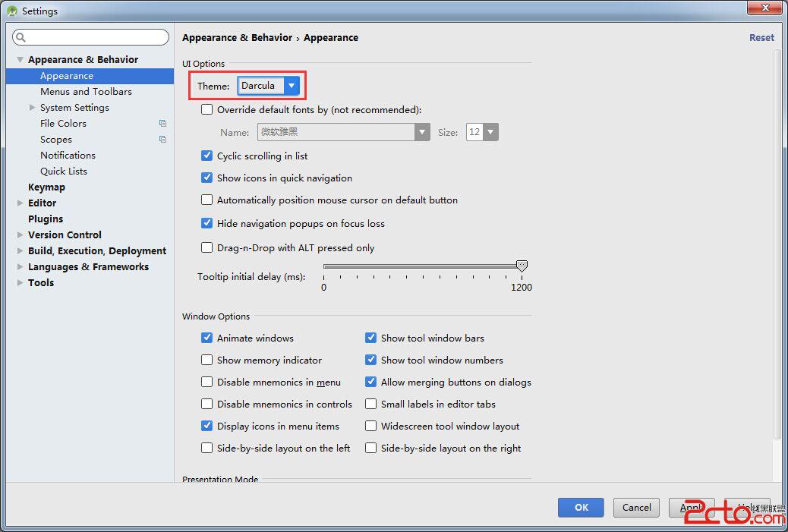This screenshot has width=788, height=532.
Task: Toggle Allow merging buttons on dialogs
Action: tap(371, 382)
